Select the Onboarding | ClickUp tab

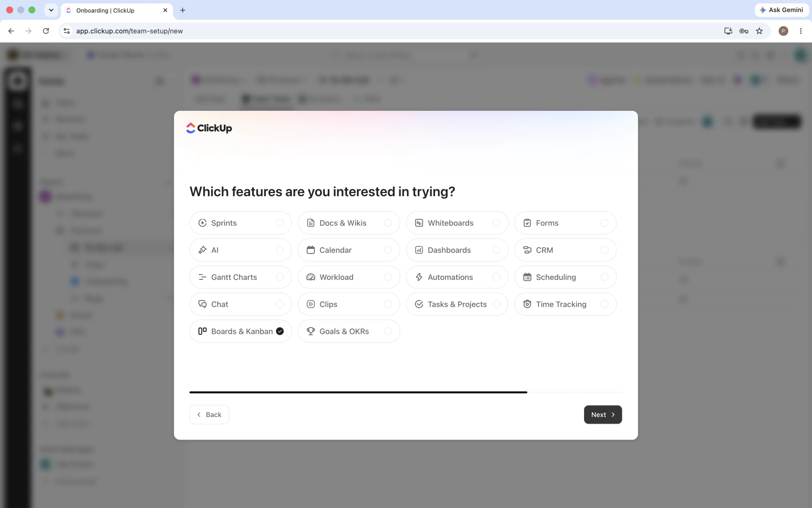(x=117, y=10)
